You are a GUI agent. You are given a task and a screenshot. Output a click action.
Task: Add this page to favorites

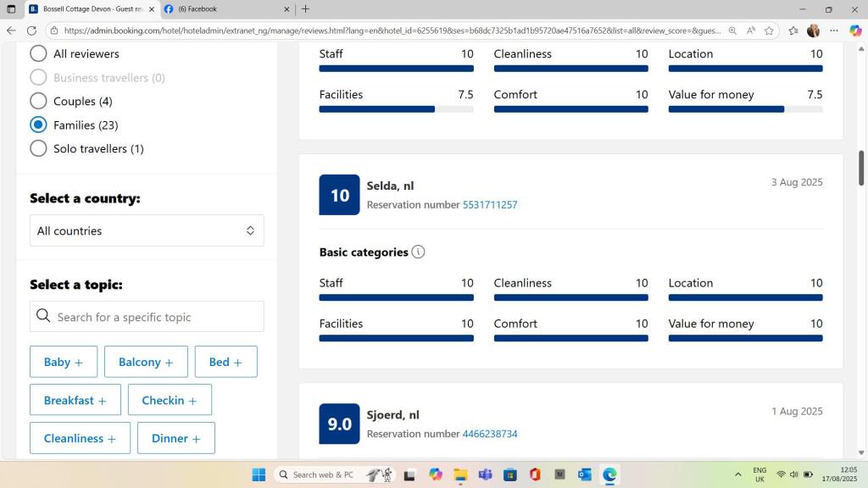click(769, 30)
